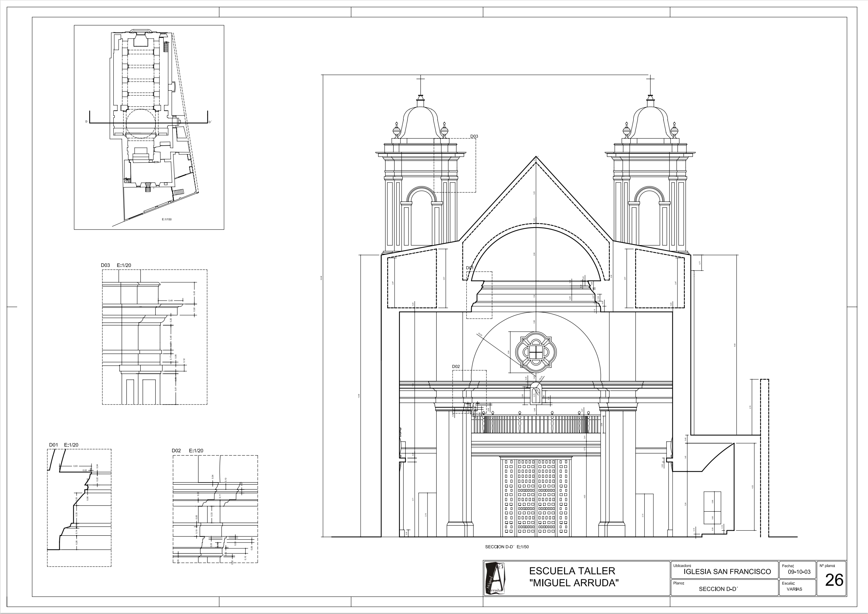Image resolution: width=868 pixels, height=614 pixels.
Task: Click the quatrefoil rose window
Action: 536,352
